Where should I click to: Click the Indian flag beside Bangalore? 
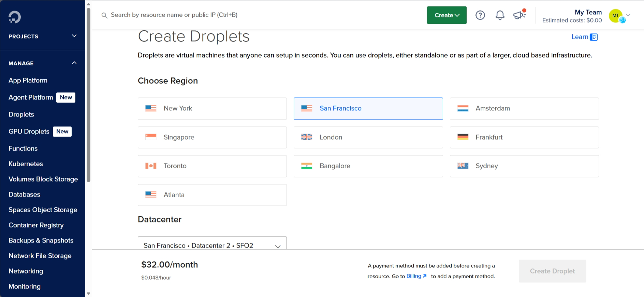tap(307, 166)
